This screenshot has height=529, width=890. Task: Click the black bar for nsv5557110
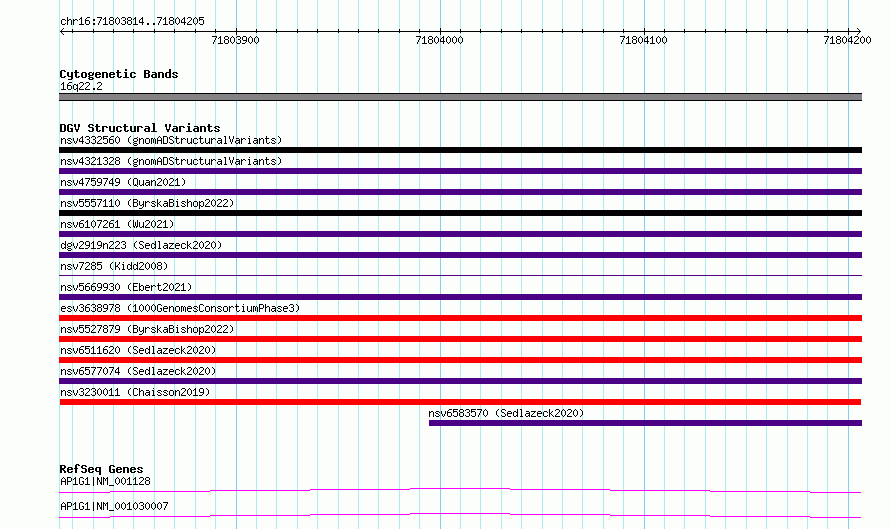coord(460,213)
